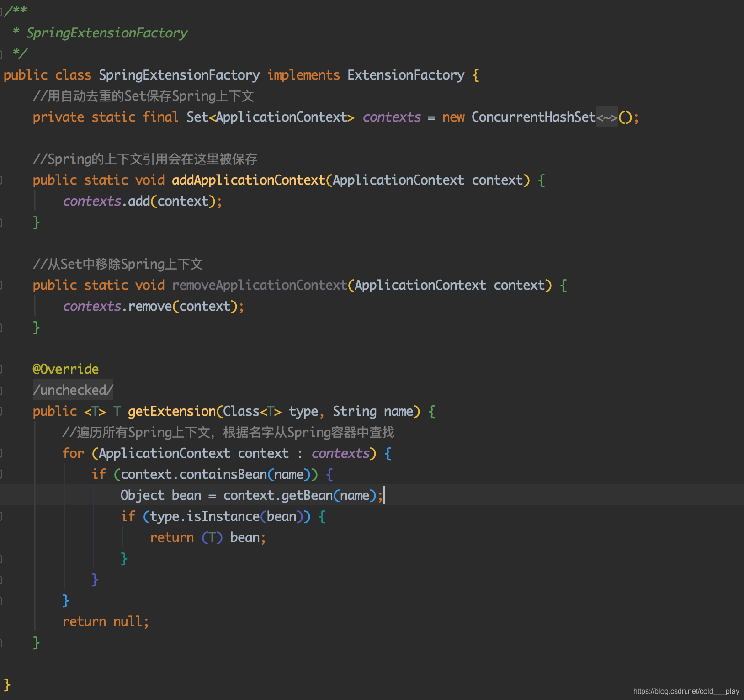Click the comment about 遍历所有Spring上下文
Image resolution: width=744 pixels, height=700 pixels.
click(229, 432)
